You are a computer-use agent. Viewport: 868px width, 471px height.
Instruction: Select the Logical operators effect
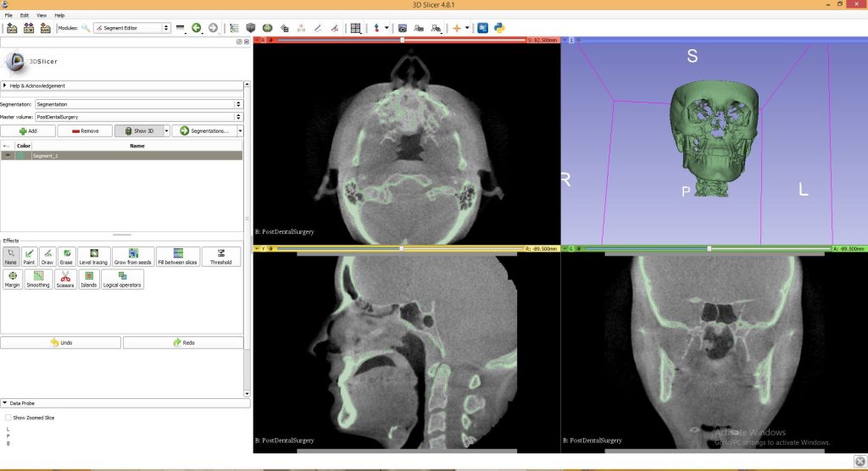tap(122, 280)
